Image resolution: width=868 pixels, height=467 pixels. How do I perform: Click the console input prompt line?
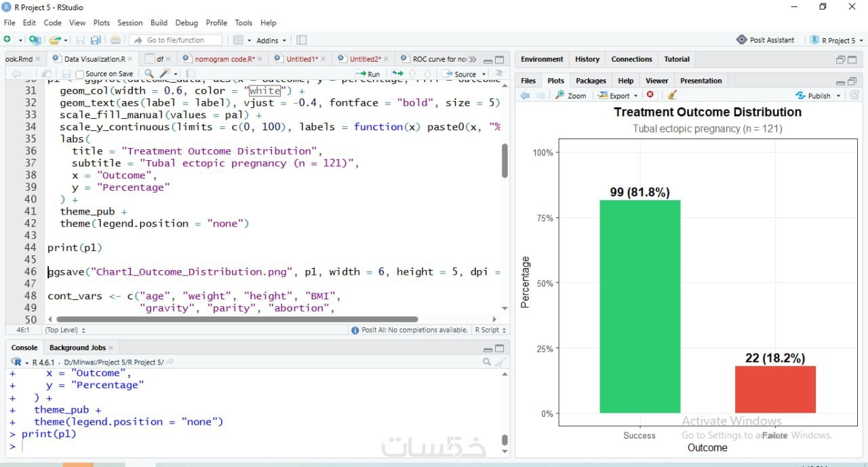(x=258, y=447)
